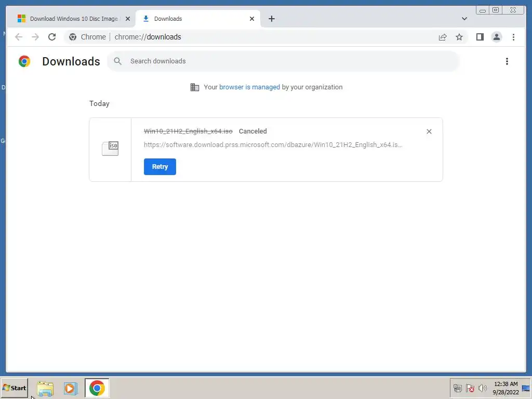Restore down the Chrome window
This screenshot has width=532, height=399.
(496, 10)
